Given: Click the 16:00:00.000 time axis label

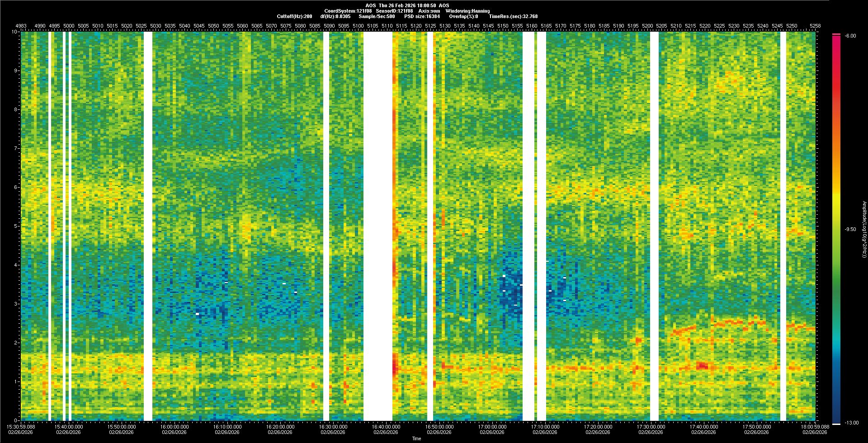Looking at the screenshot, I should tap(174, 426).
